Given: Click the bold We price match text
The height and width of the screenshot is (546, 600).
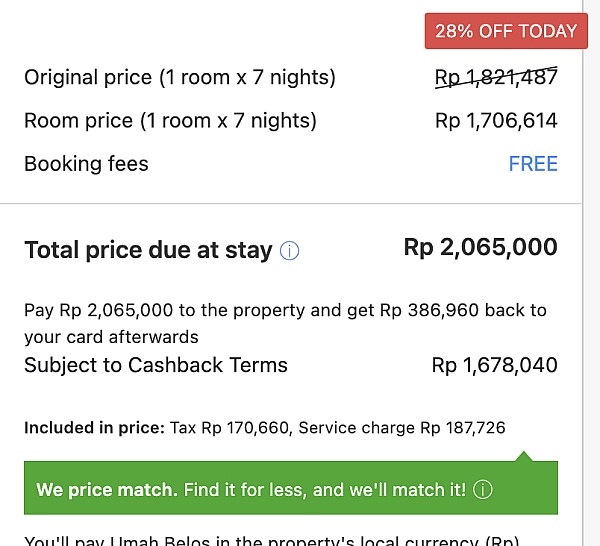Looking at the screenshot, I should 106,490.
